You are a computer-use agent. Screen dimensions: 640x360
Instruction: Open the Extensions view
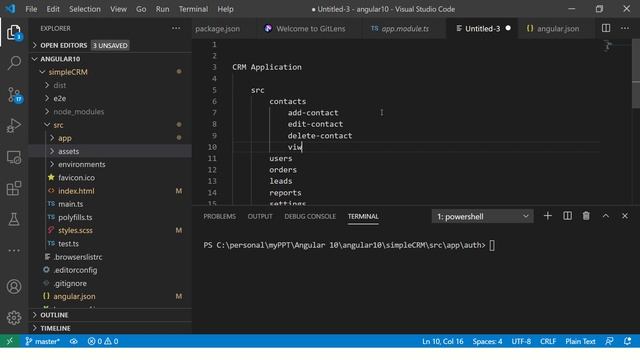[x=14, y=188]
